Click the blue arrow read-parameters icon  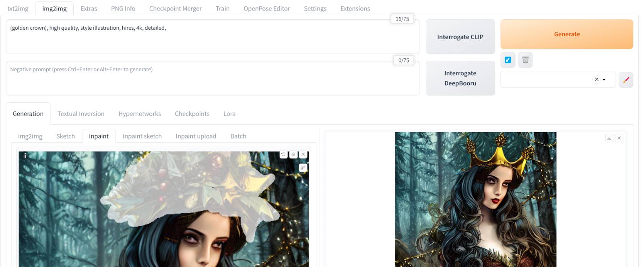508,60
